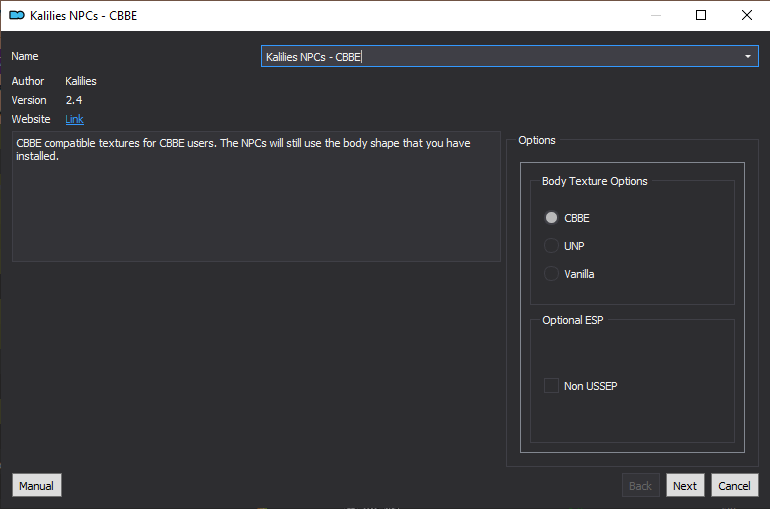Enable the Non USSEP checkbox

tap(551, 386)
